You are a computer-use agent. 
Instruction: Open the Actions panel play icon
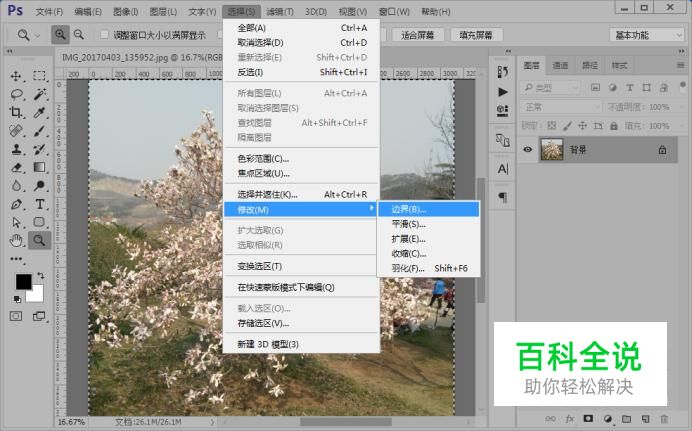[x=503, y=92]
